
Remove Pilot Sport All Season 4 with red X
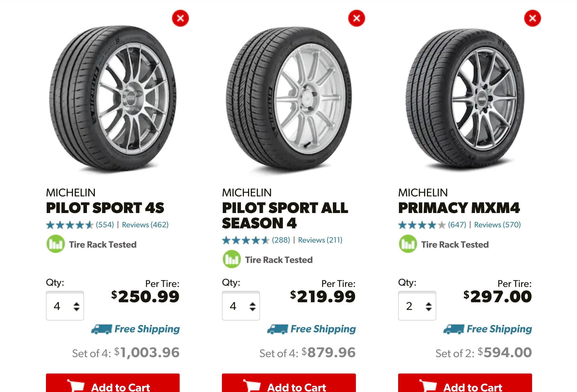pyautogui.click(x=356, y=18)
